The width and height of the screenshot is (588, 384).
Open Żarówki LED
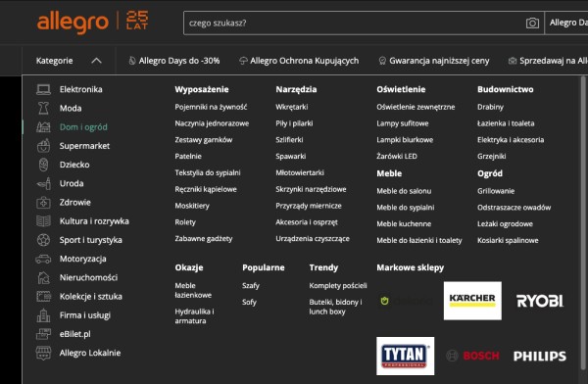point(397,157)
